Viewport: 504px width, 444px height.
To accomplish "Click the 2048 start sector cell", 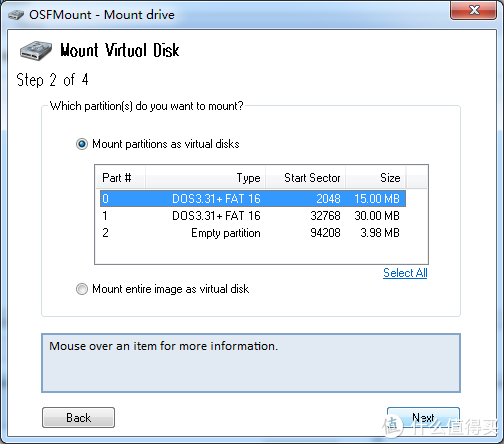I will tap(328, 199).
